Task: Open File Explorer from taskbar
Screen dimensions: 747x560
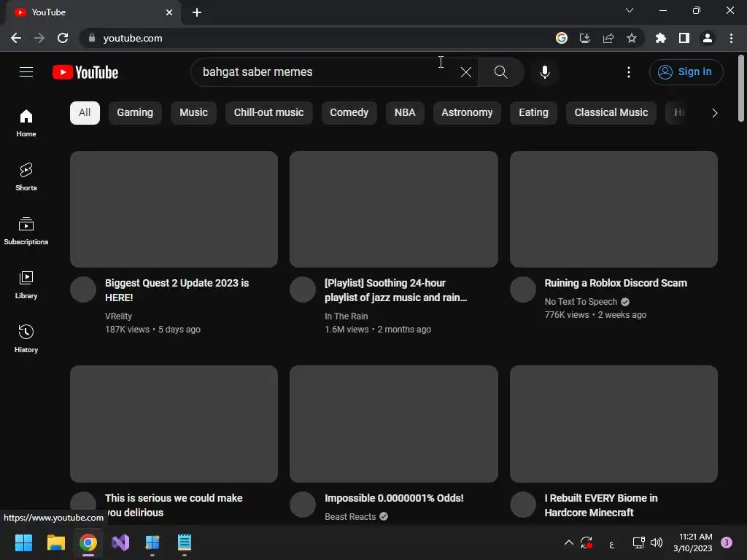Action: [55, 542]
